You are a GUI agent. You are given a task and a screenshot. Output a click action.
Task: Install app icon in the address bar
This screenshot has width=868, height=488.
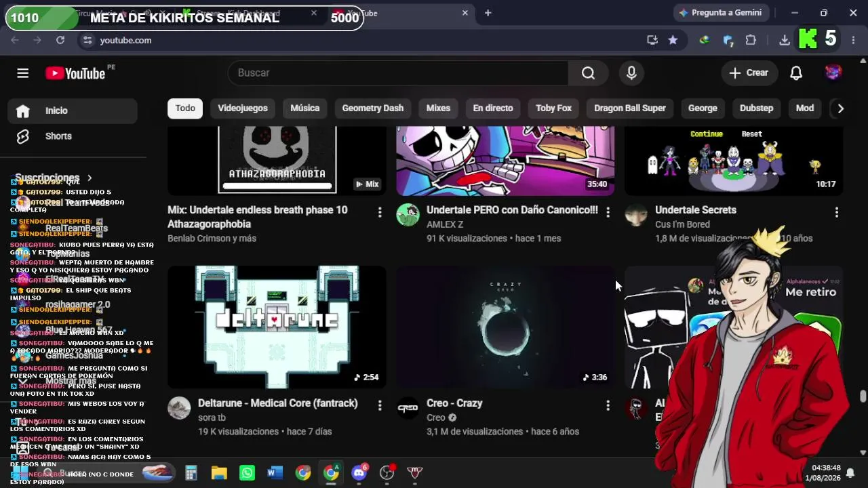coord(652,40)
